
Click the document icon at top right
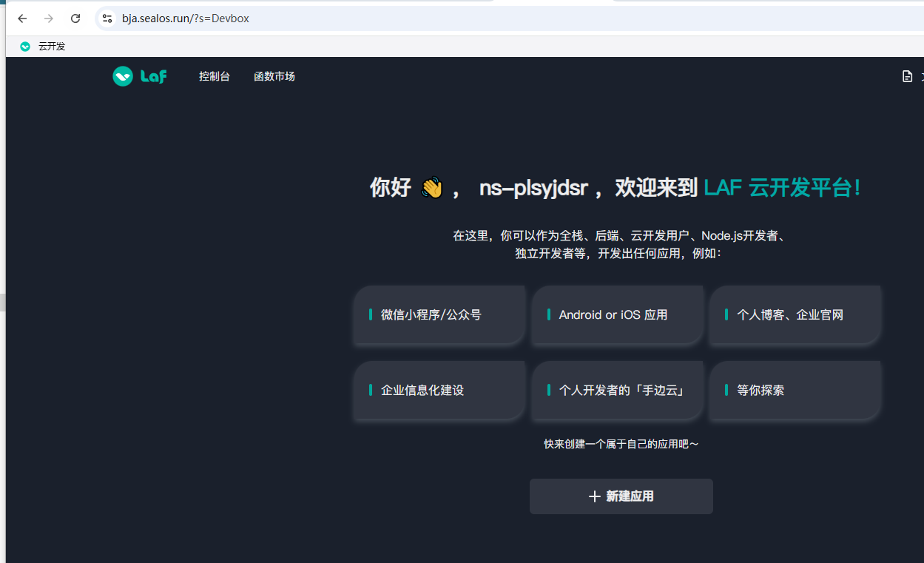coord(907,76)
